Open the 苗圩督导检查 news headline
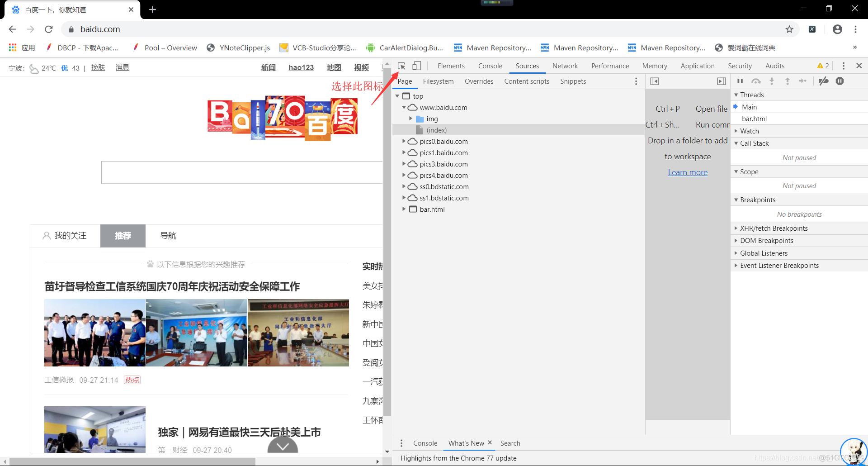868x466 pixels. pos(172,286)
